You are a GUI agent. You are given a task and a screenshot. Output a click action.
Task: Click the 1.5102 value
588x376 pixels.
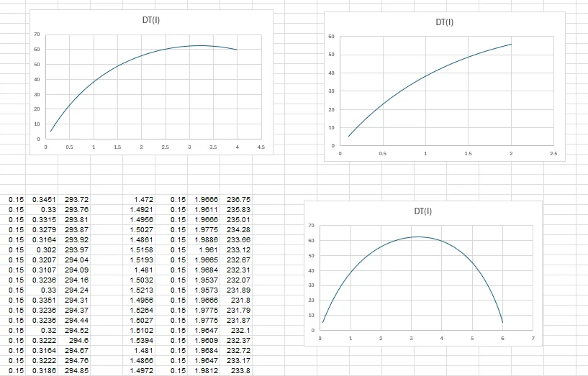pos(139,331)
